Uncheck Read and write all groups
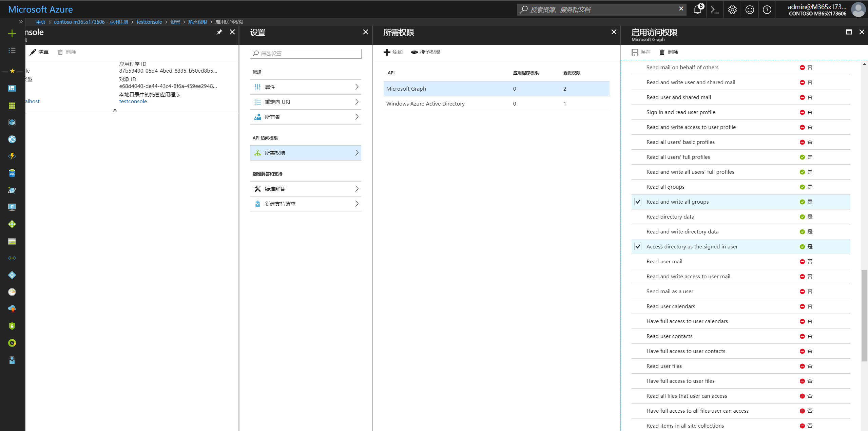The width and height of the screenshot is (868, 431). pyautogui.click(x=638, y=202)
